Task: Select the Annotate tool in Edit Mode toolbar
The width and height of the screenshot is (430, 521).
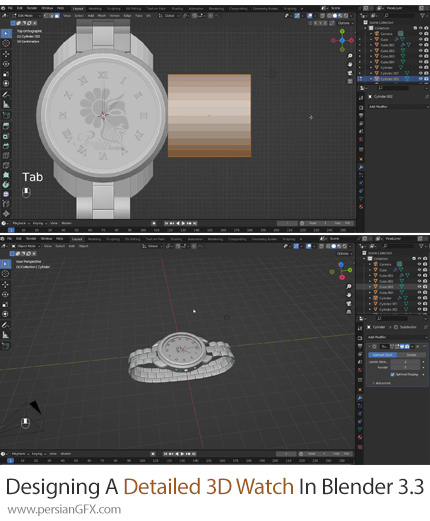Action: [6, 95]
